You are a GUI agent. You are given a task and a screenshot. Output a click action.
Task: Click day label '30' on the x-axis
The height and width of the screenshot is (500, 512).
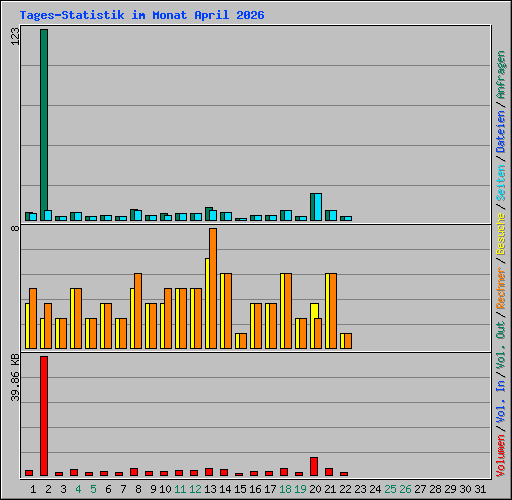[x=465, y=489]
